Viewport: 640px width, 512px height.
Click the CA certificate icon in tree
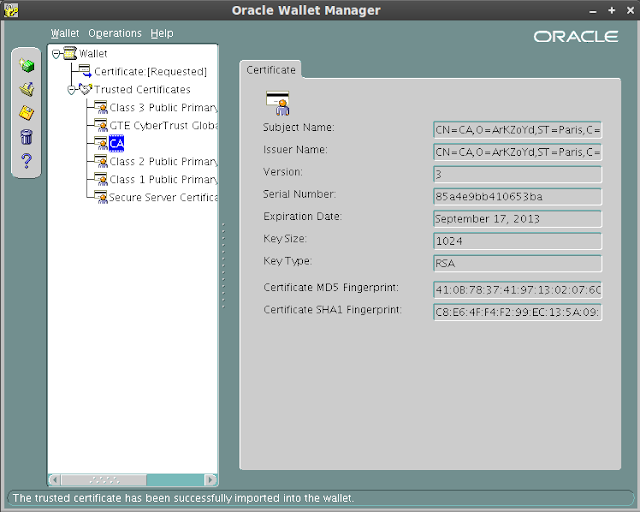coord(101,143)
